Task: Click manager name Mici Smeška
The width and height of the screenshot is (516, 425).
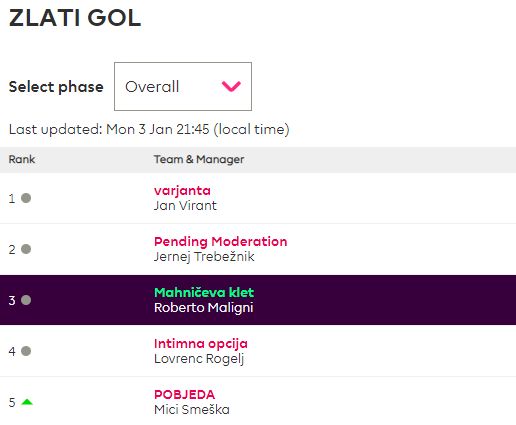Action: (192, 410)
